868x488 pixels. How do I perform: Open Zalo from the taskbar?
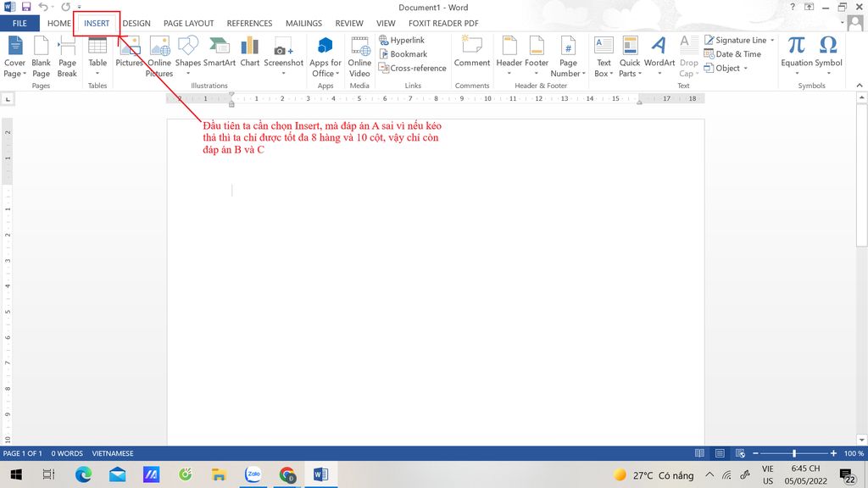253,474
